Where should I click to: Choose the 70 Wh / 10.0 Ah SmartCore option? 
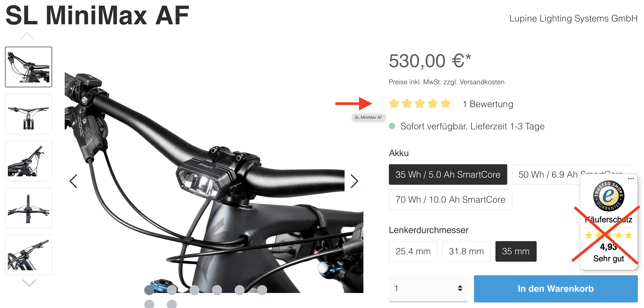coord(450,199)
